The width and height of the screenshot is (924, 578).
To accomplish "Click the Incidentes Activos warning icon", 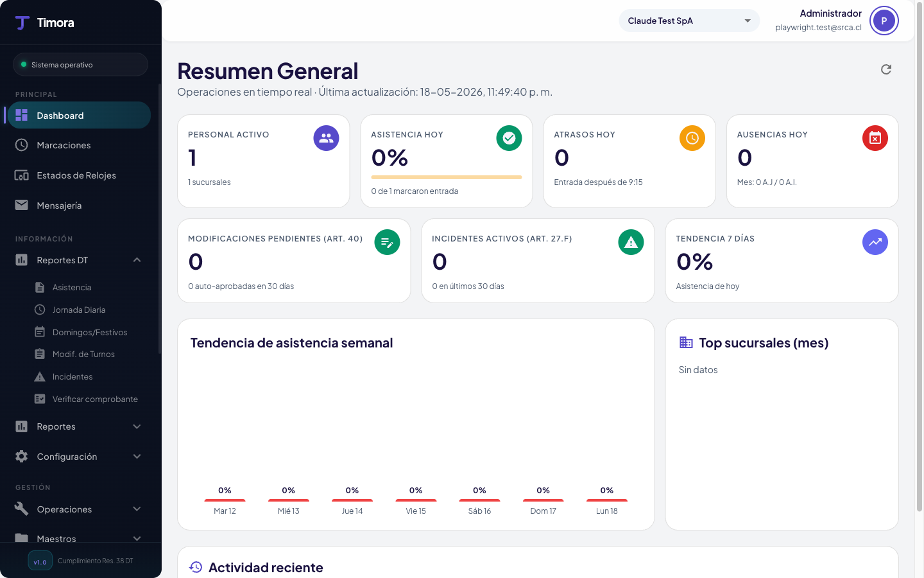I will click(x=631, y=242).
